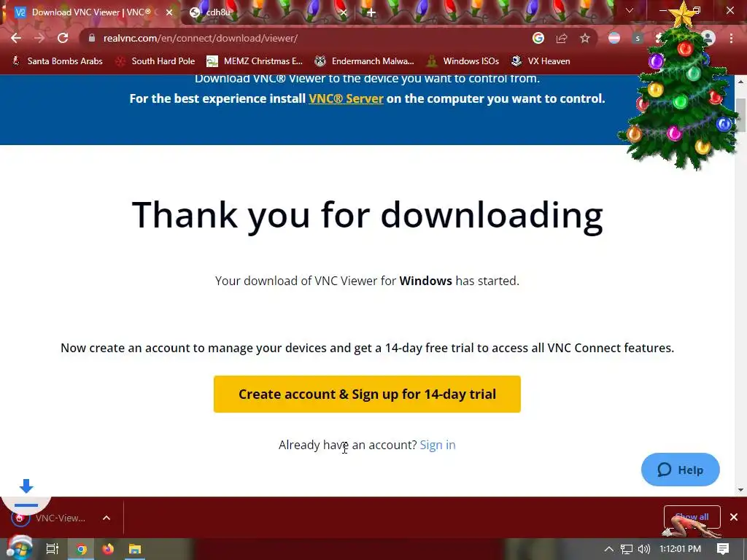Screen dimensions: 747x560
Task: Click Create account & Sign up button
Action: tap(367, 394)
